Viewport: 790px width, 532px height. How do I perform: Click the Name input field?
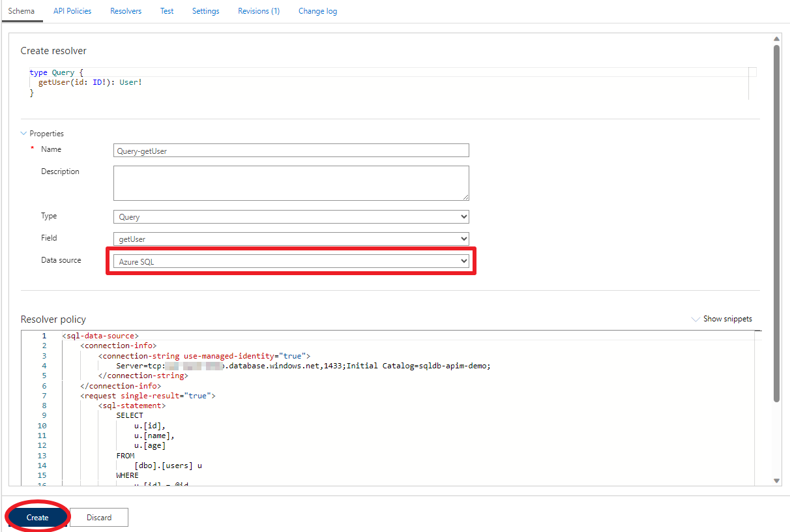(x=291, y=151)
